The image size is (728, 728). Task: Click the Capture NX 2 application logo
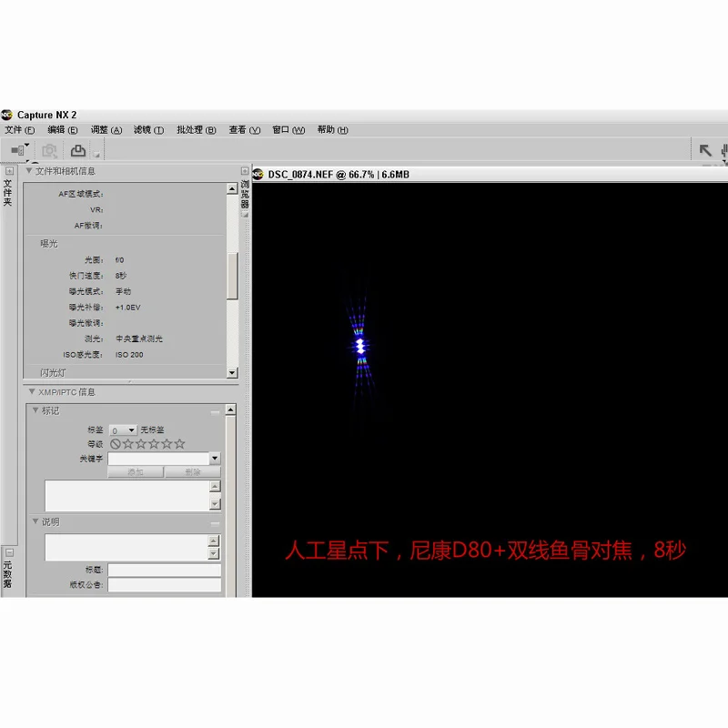pyautogui.click(x=7, y=115)
